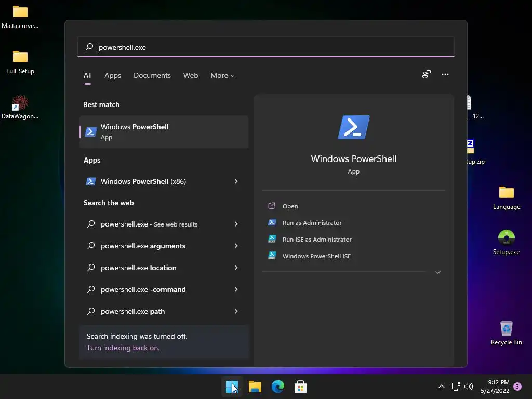532x399 pixels.
Task: Select DataWagon desktop shortcut
Action: pyautogui.click(x=20, y=107)
